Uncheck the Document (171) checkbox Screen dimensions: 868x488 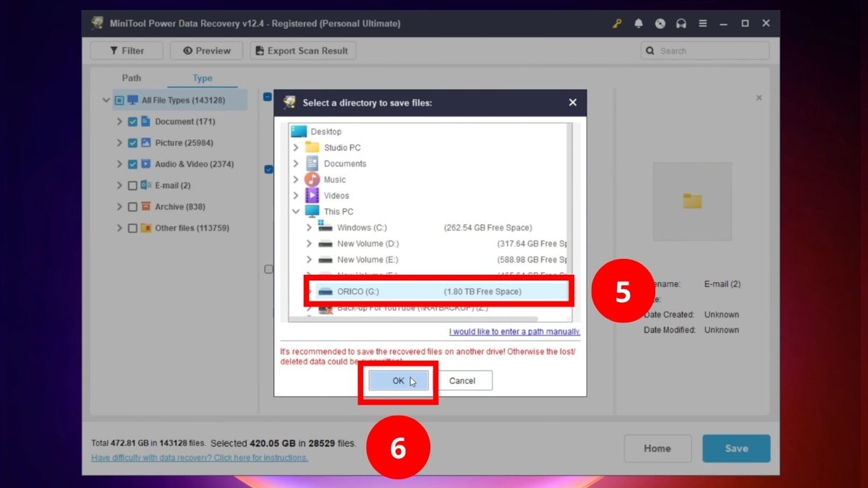point(132,121)
